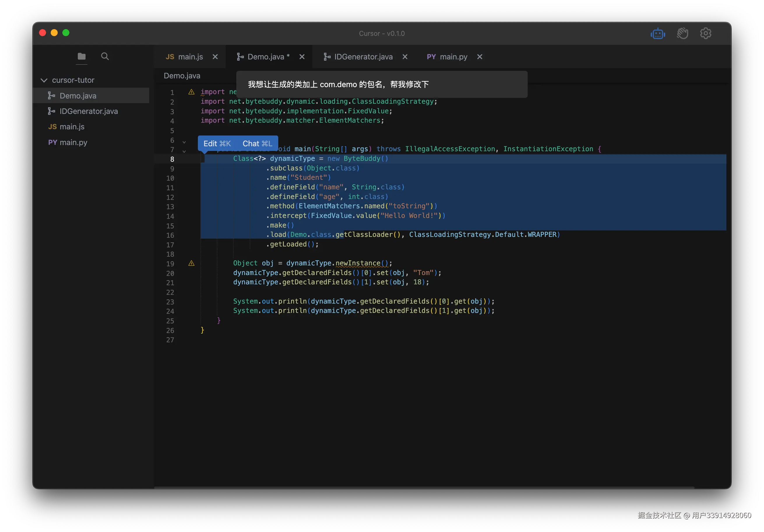Open the AI robot assistant icon

click(658, 34)
